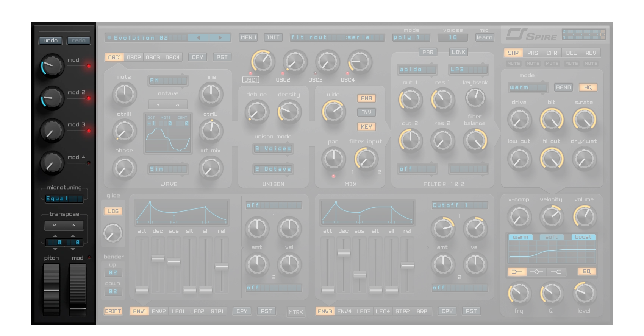644x336 pixels.
Task: Select the high shelf EQ shape icon
Action: (x=556, y=272)
